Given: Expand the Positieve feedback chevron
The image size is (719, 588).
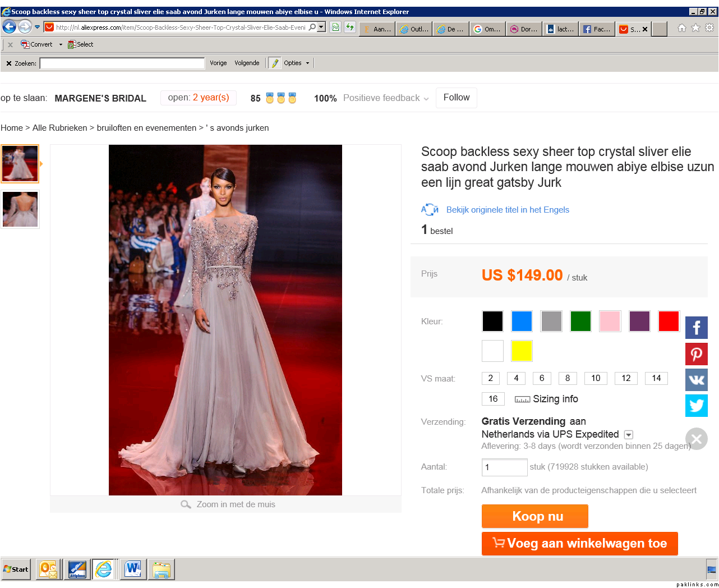Looking at the screenshot, I should 426,99.
